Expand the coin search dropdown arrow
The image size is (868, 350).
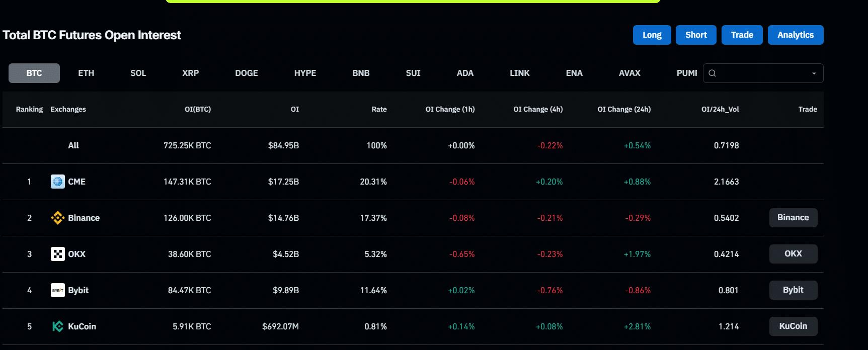click(814, 73)
